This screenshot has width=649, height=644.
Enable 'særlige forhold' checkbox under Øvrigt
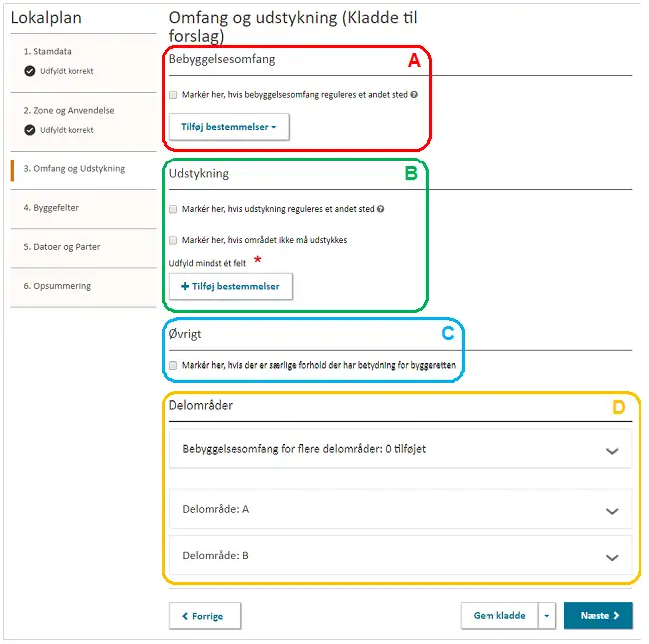click(x=174, y=366)
